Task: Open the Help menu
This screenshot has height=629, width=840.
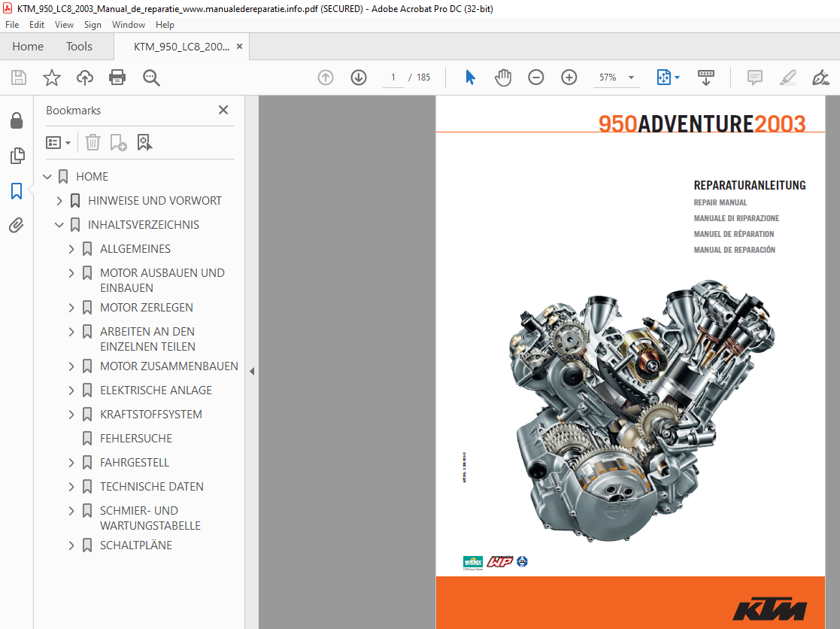Action: pyautogui.click(x=165, y=25)
